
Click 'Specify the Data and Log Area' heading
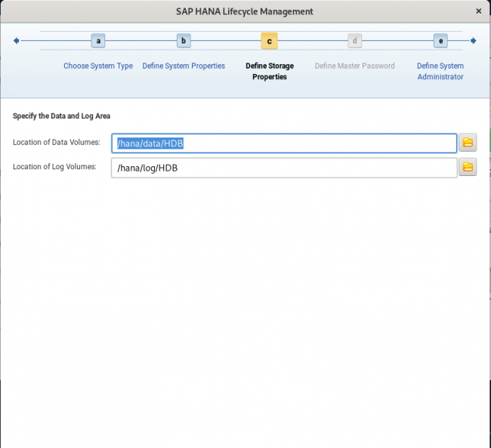click(x=61, y=116)
